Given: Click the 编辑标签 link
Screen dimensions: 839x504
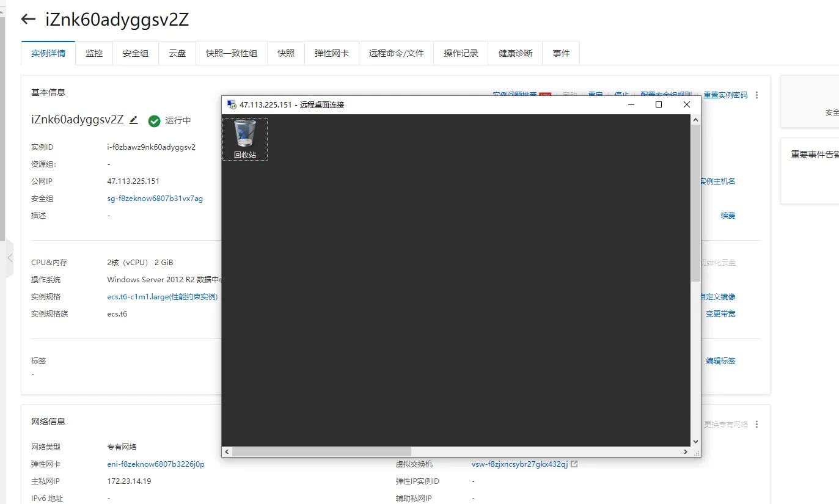Looking at the screenshot, I should 721,361.
